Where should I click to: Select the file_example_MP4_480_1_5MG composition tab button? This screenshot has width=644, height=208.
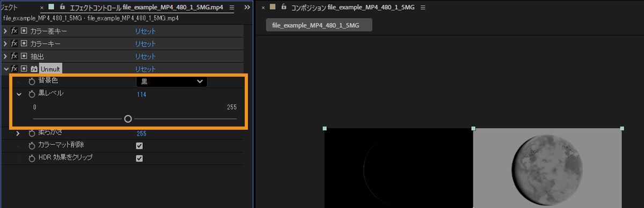(319, 25)
